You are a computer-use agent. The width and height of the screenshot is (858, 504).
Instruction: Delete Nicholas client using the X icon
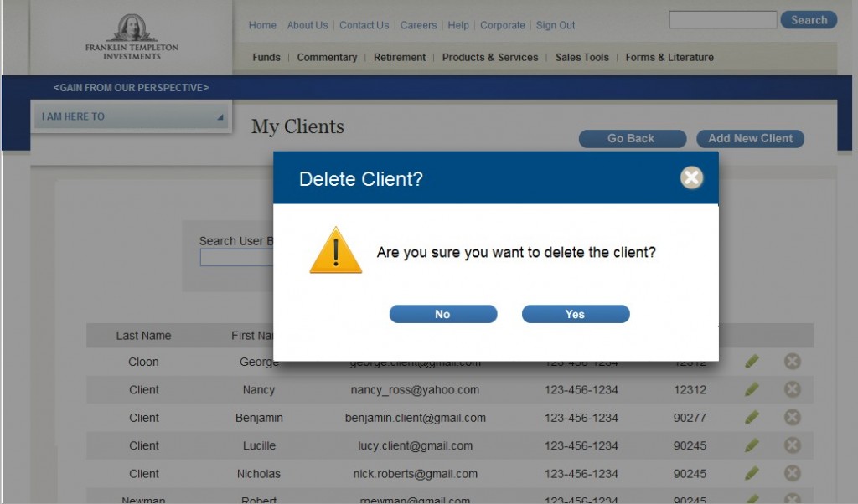click(793, 473)
